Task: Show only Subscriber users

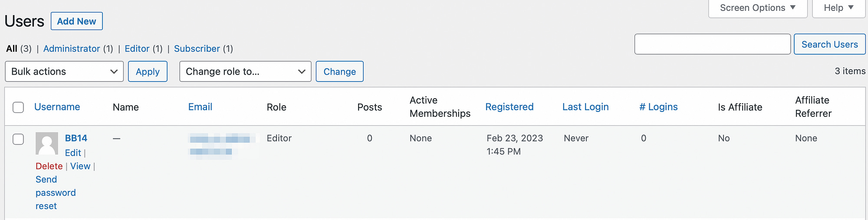Action: pyautogui.click(x=197, y=49)
